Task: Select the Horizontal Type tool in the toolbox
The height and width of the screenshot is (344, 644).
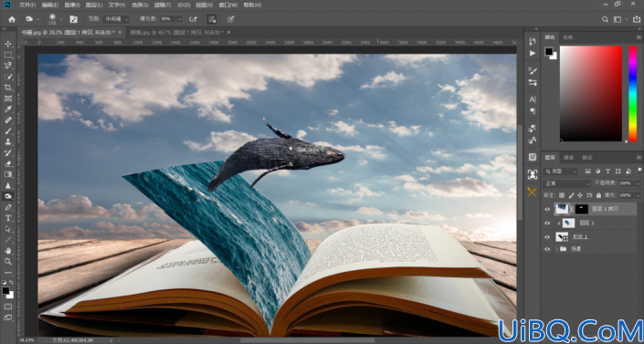Action: (x=8, y=218)
